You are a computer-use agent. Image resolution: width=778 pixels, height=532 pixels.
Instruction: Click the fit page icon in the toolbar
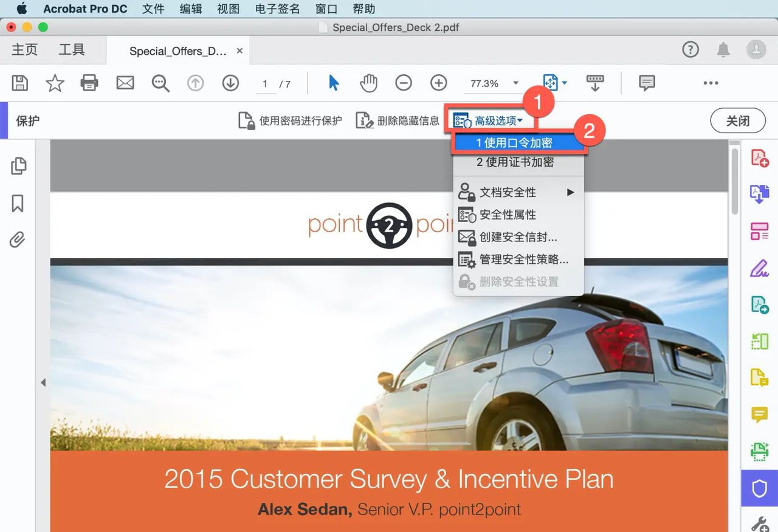[550, 83]
